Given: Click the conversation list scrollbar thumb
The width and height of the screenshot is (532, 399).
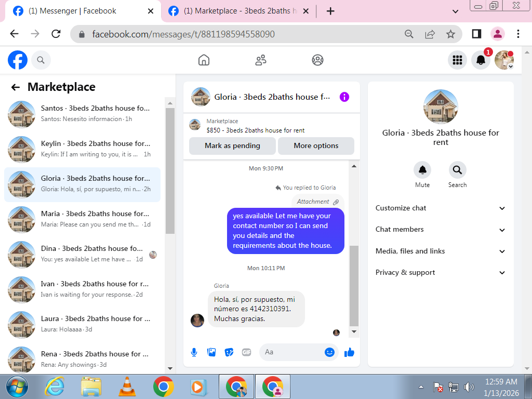Looking at the screenshot, I should coord(170,171).
